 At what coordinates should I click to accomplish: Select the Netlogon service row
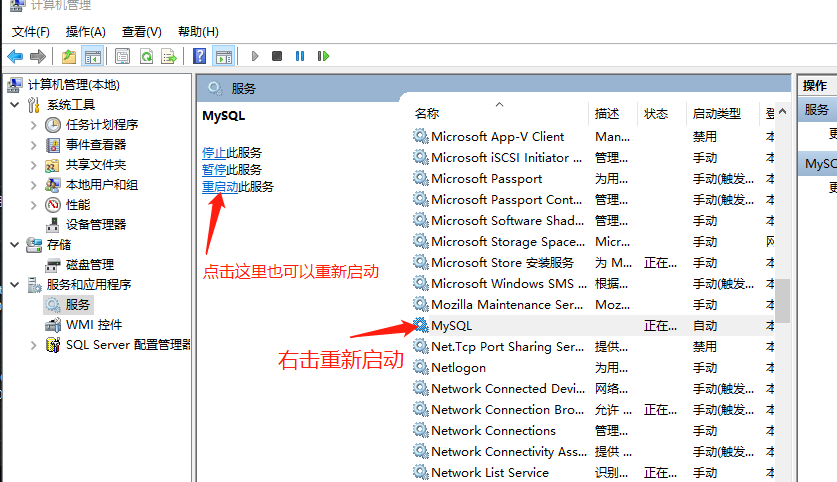pos(593,368)
